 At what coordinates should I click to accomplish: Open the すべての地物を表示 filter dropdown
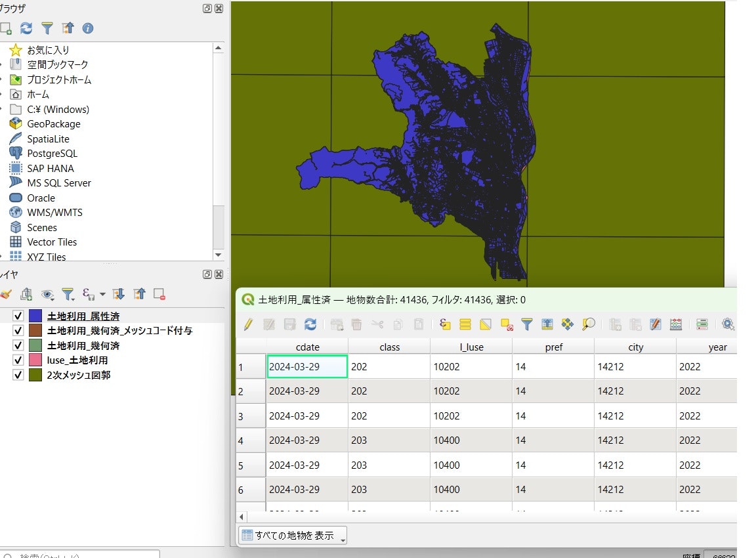tap(292, 535)
